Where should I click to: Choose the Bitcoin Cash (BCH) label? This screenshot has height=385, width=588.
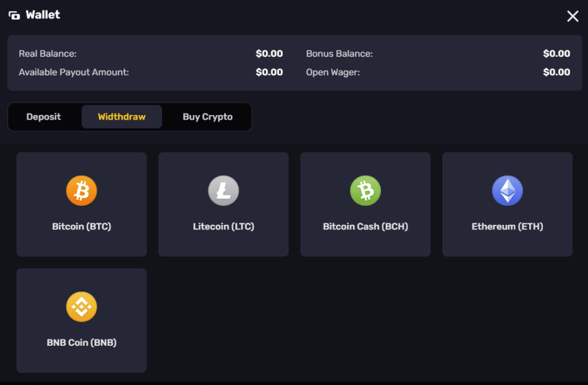(365, 226)
